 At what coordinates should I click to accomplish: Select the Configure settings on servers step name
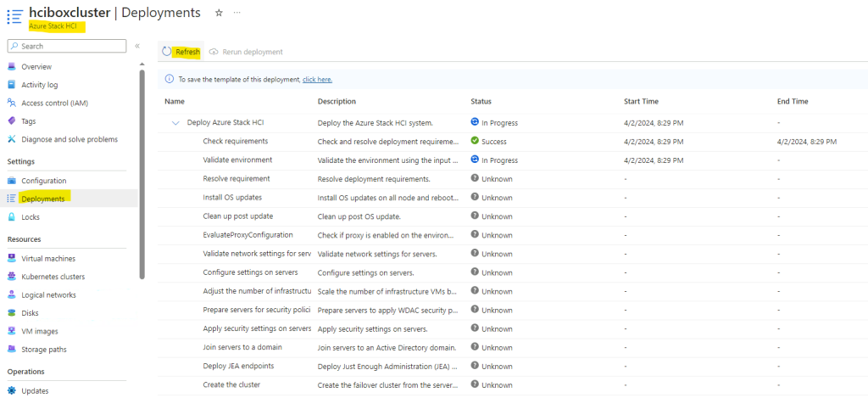[250, 272]
